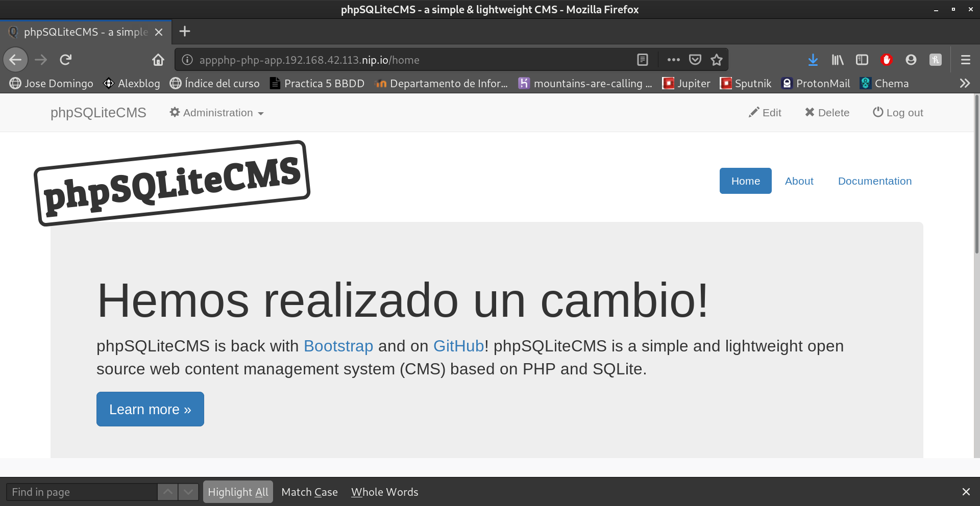Open the About navigation tab
Screen dimensions: 980x506
click(799, 181)
